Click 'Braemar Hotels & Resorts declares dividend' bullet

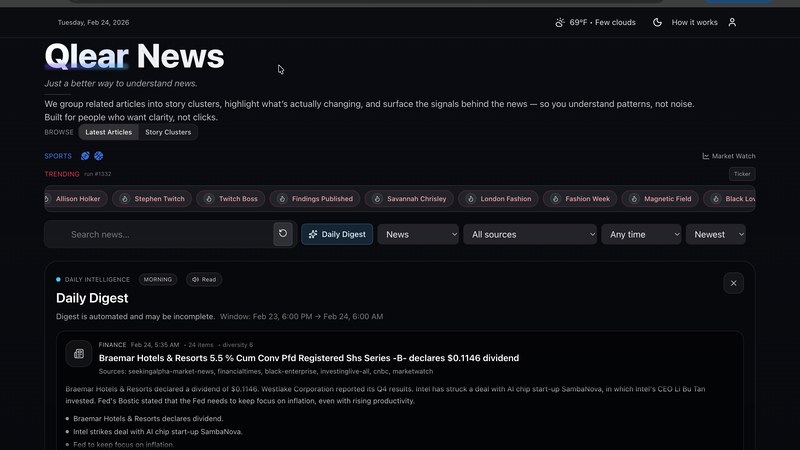[148, 418]
